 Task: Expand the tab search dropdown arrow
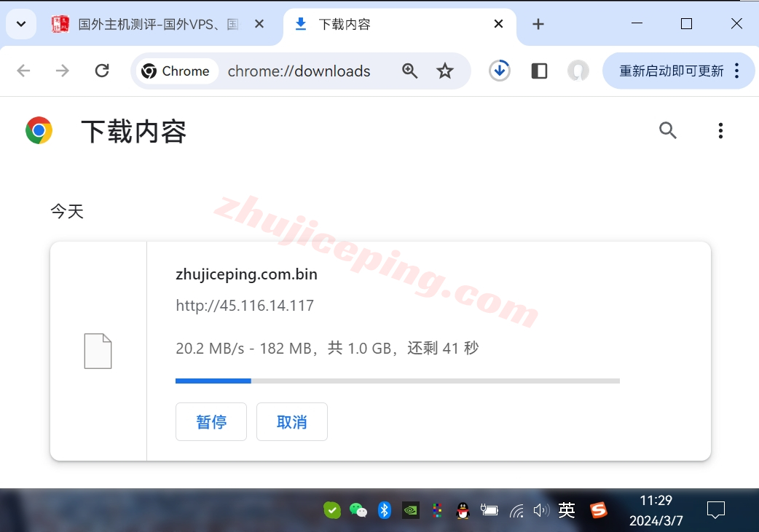(x=21, y=24)
